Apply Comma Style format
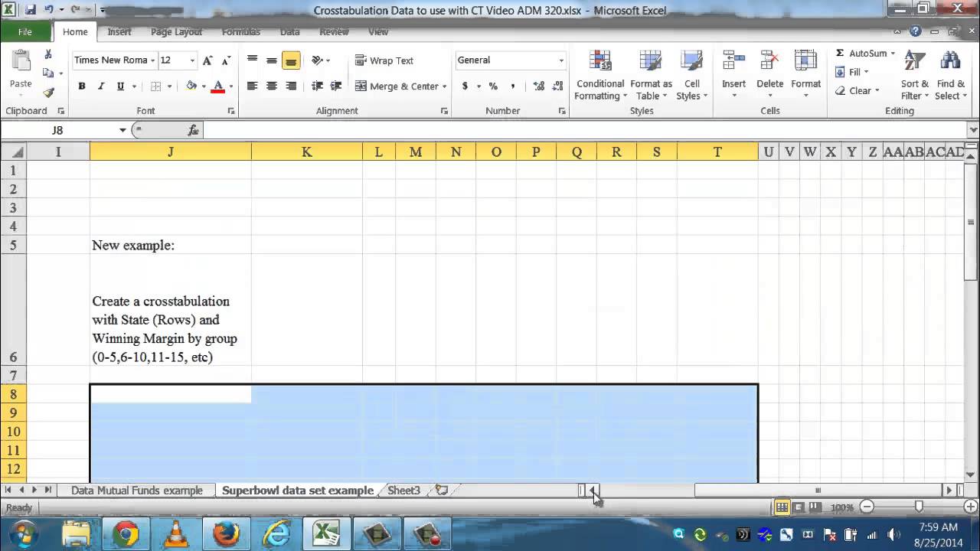This screenshot has height=551, width=980. [x=512, y=86]
